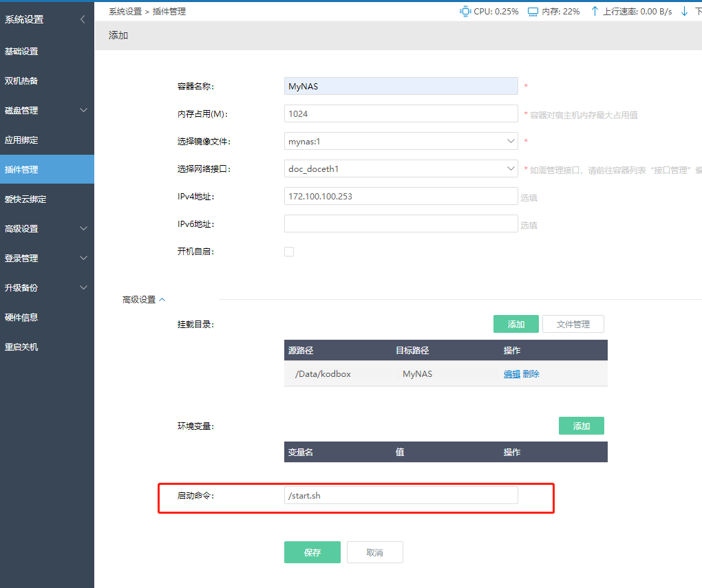Screen dimensions: 702x588
Task: Click the CPU usage chip icon
Action: pyautogui.click(x=465, y=12)
